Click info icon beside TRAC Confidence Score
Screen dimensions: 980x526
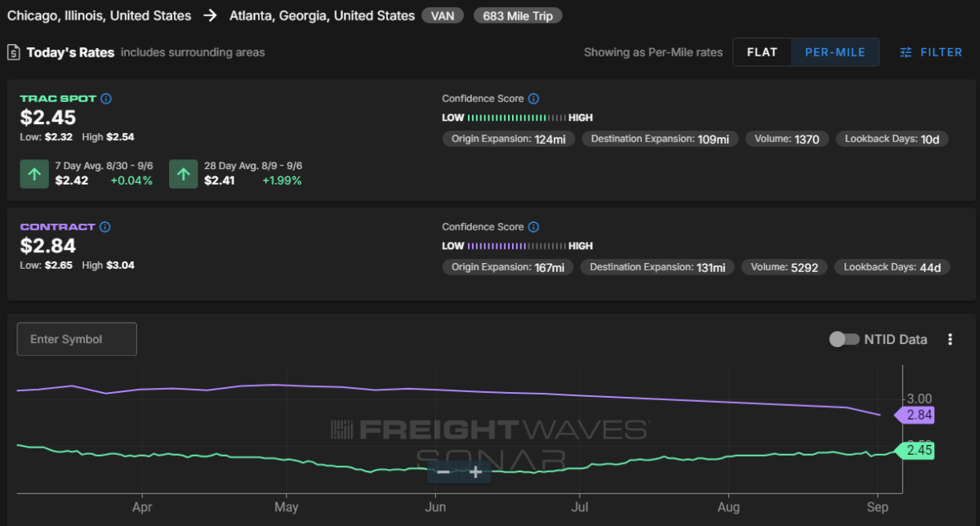533,99
